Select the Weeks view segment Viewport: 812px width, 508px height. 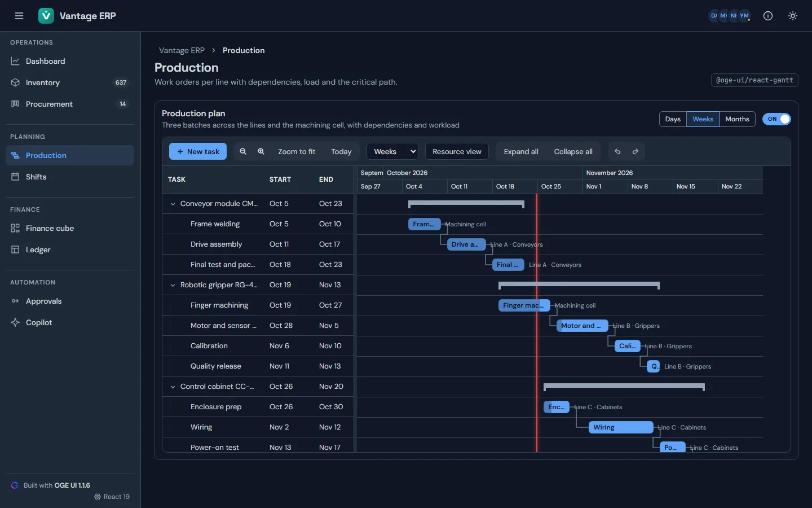(703, 119)
